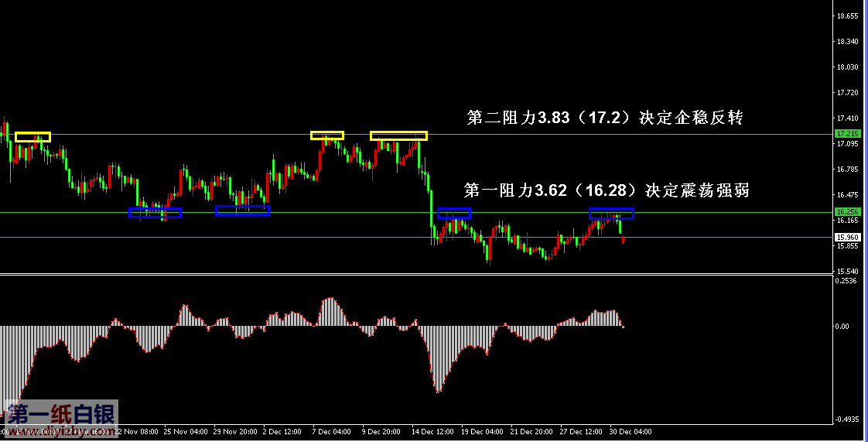Viewport: 868px width, 442px height.
Task: Select the blue rectangle near 19 Dec
Action: click(454, 213)
